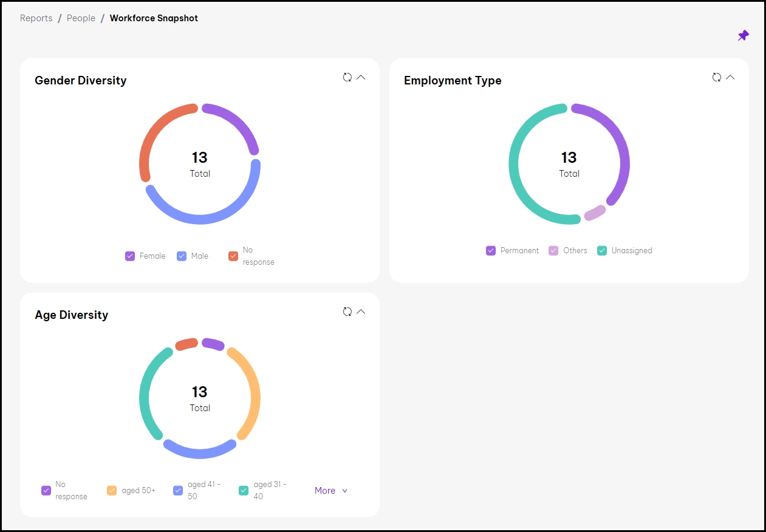Viewport: 766px width, 532px height.
Task: Uncheck the Permanent employment checkbox
Action: [x=491, y=250]
